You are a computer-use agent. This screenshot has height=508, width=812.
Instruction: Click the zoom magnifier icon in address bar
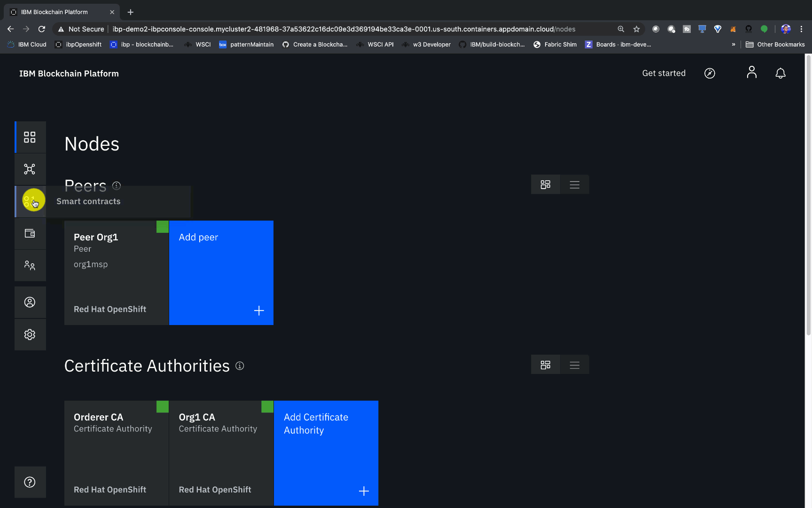pos(621,29)
